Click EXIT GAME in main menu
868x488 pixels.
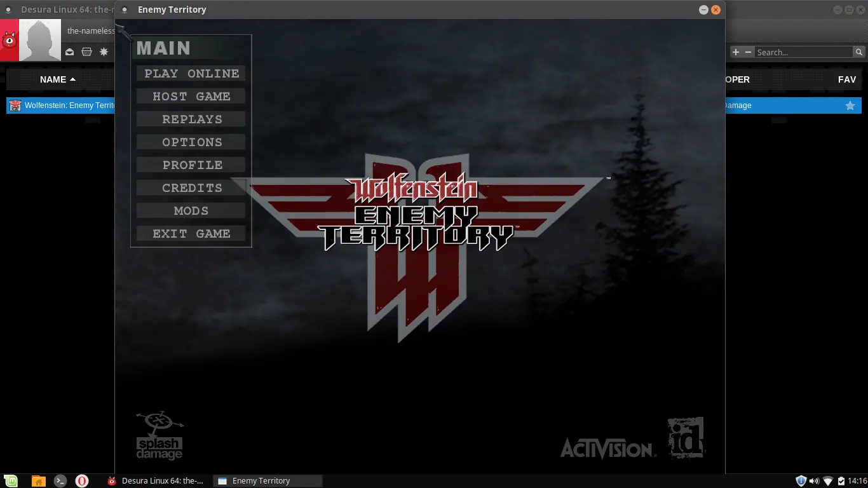191,234
